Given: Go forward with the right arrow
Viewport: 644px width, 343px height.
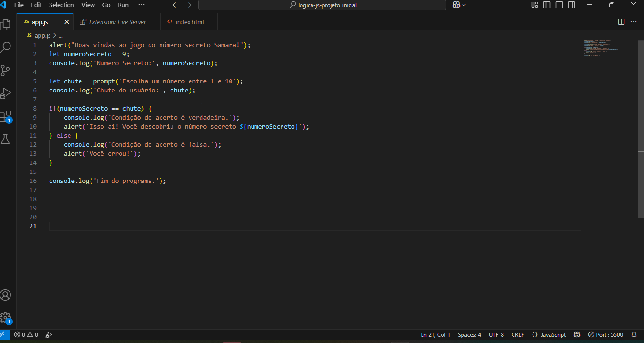Looking at the screenshot, I should [x=188, y=5].
